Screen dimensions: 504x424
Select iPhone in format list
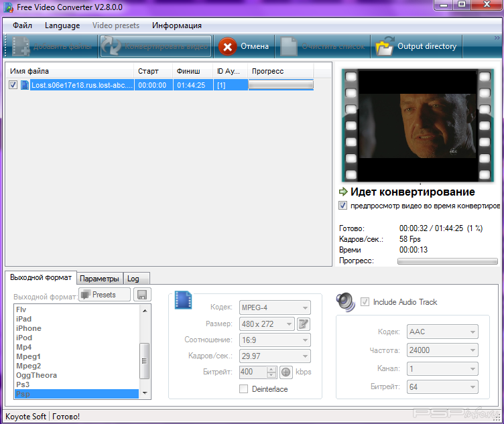pyautogui.click(x=29, y=328)
